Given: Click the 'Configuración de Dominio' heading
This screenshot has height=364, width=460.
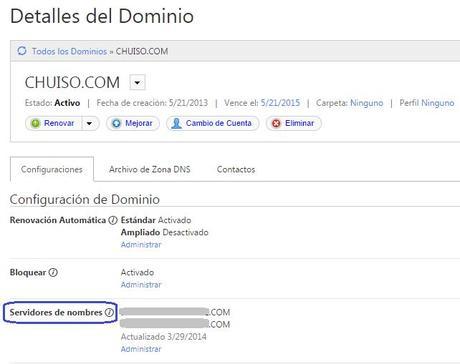Looking at the screenshot, I should [85, 199].
